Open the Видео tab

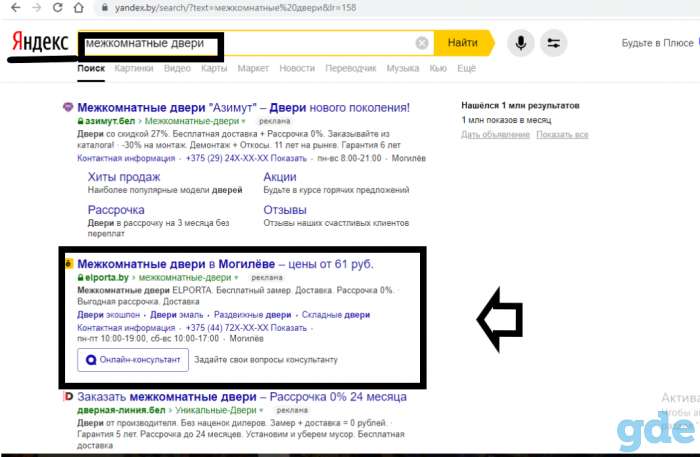[177, 68]
